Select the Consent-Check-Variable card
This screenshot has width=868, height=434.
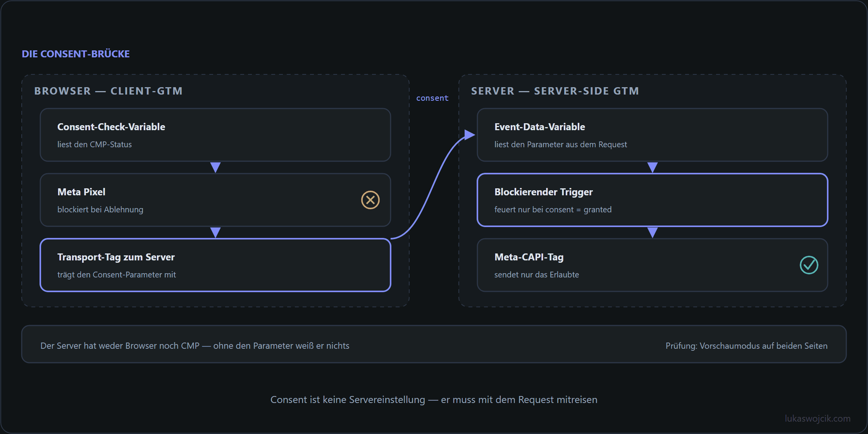coord(215,135)
